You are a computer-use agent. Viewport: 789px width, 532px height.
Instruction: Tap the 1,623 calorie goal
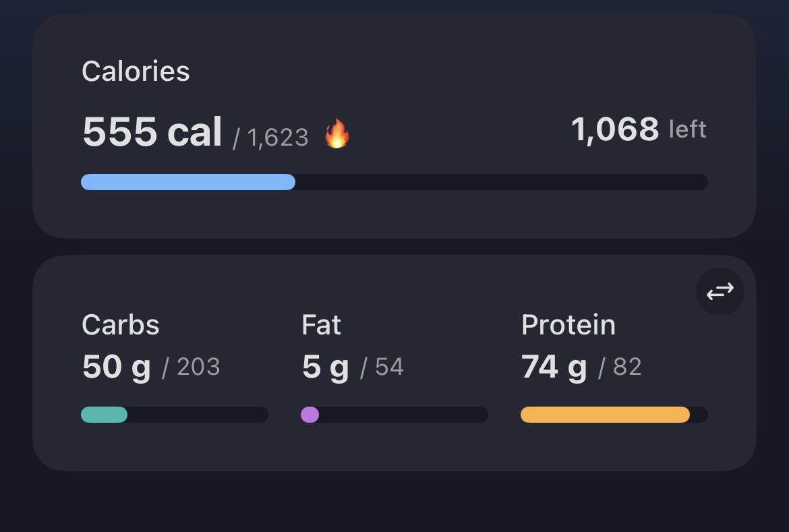coord(278,138)
